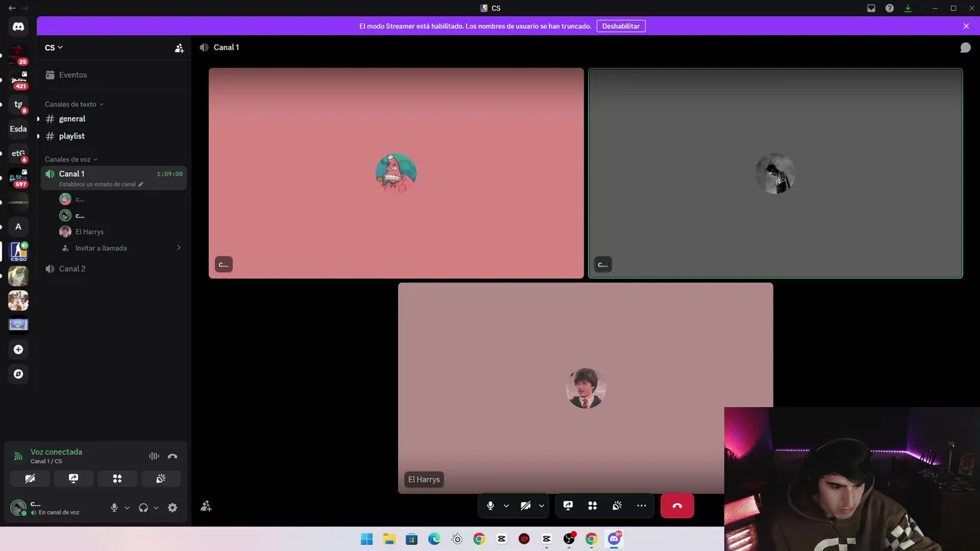Join the Canal 2 voice channel

coord(113,269)
